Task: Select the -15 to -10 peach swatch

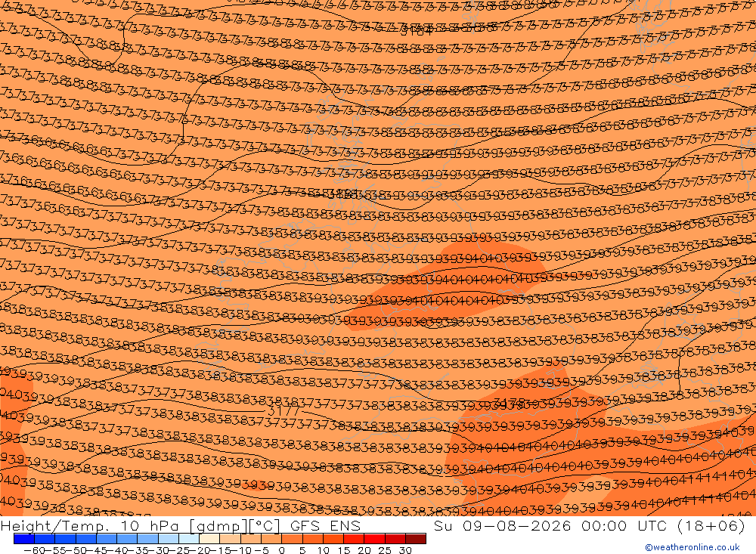Action: (230, 539)
